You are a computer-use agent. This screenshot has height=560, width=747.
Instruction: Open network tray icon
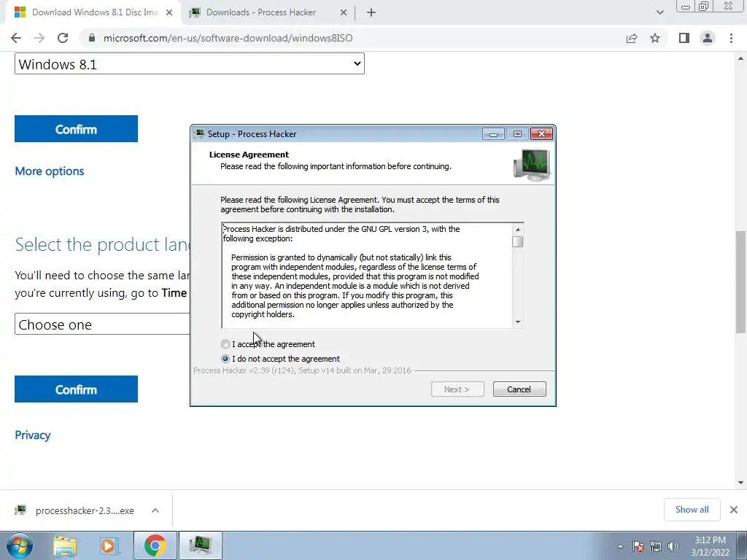point(656,546)
